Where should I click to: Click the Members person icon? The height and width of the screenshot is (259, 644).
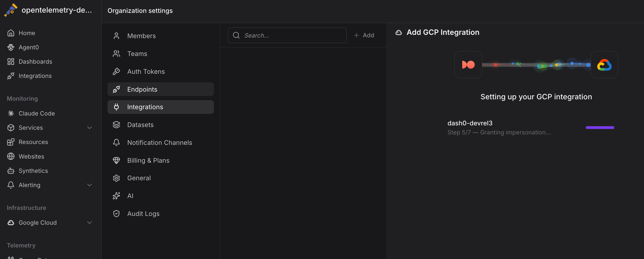[x=116, y=36]
